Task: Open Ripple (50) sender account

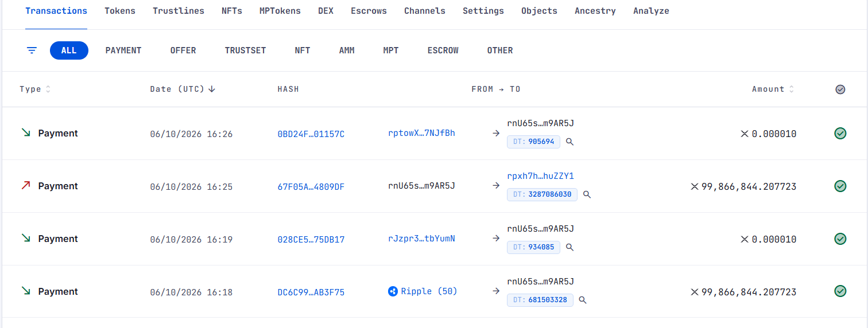Action: tap(428, 291)
